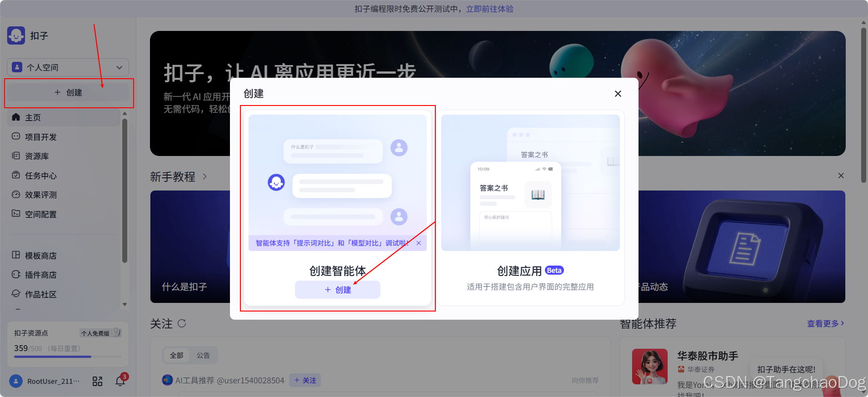Click the 华泰股市助手 title

tap(708, 356)
